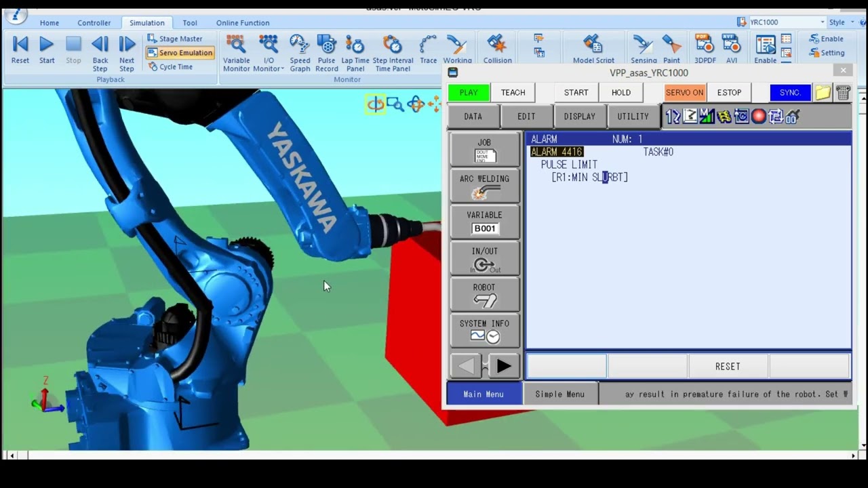868x488 pixels.
Task: Toggle the SYNC. button
Action: pos(791,93)
